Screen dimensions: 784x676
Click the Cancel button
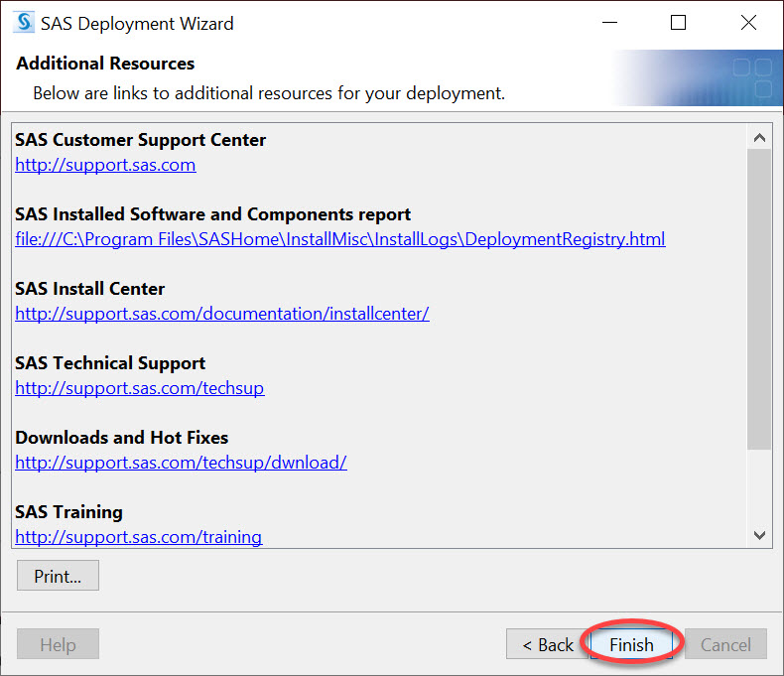click(x=725, y=644)
